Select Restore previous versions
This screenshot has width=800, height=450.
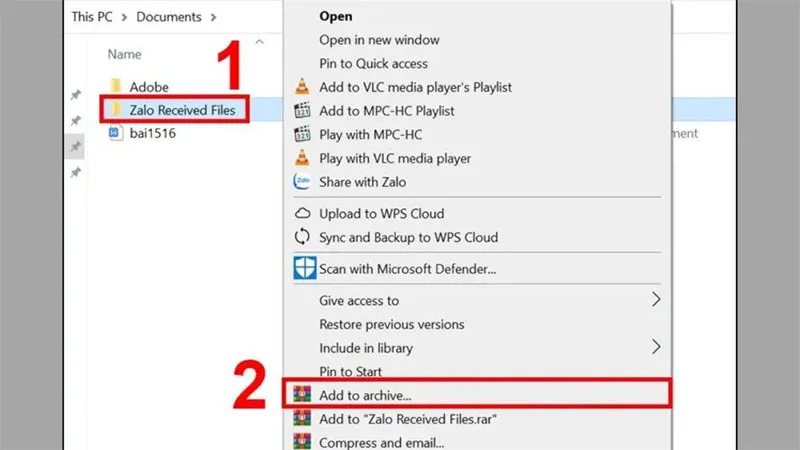tap(392, 324)
